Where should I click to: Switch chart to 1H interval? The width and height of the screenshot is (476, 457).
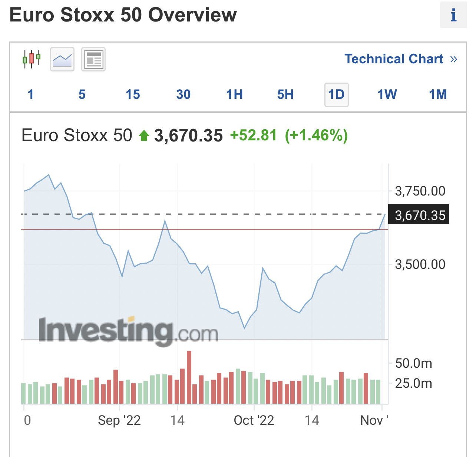click(x=234, y=94)
